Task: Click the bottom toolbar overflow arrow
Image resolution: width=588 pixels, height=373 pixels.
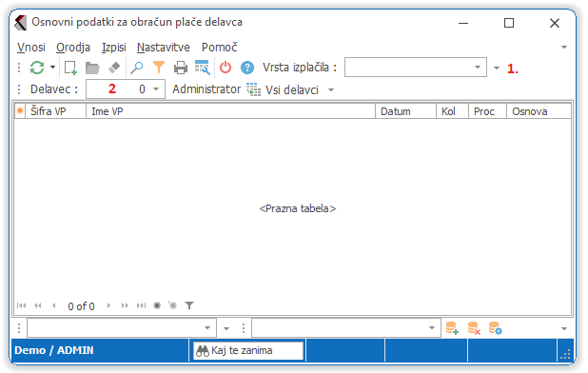Action: pos(564,329)
